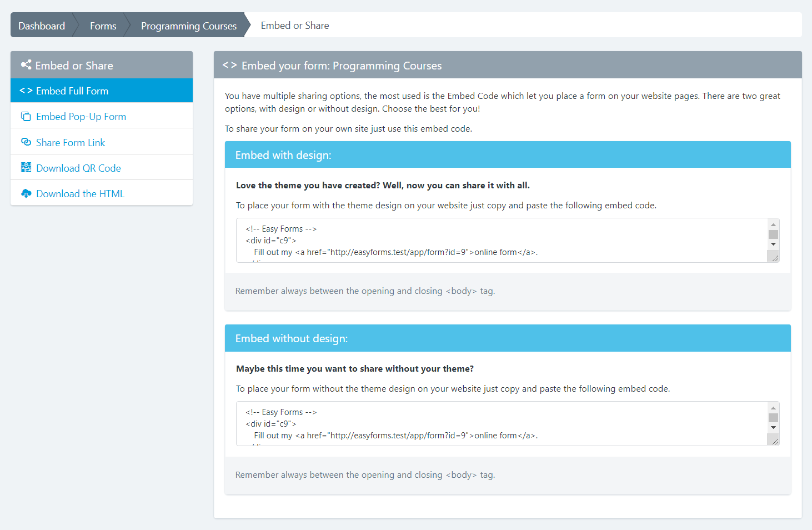
Task: Click the code brackets icon beside Embed Full Form
Action: (26, 91)
